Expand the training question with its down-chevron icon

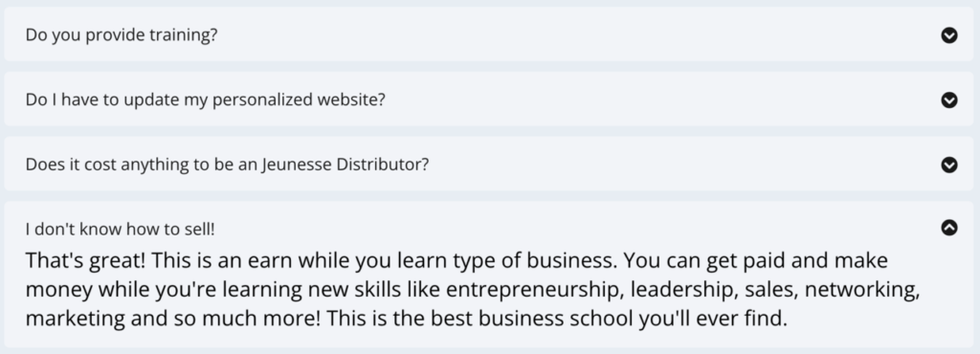click(x=948, y=35)
